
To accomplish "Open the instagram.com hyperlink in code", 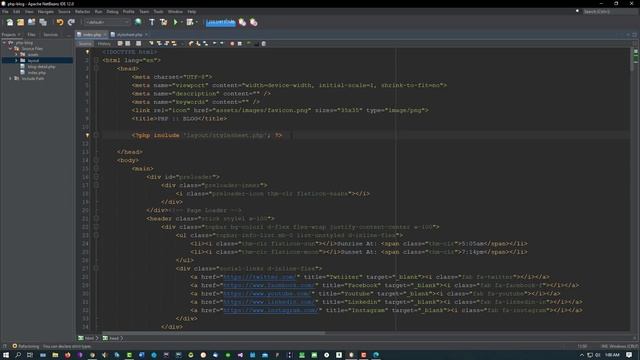I will click(271, 310).
